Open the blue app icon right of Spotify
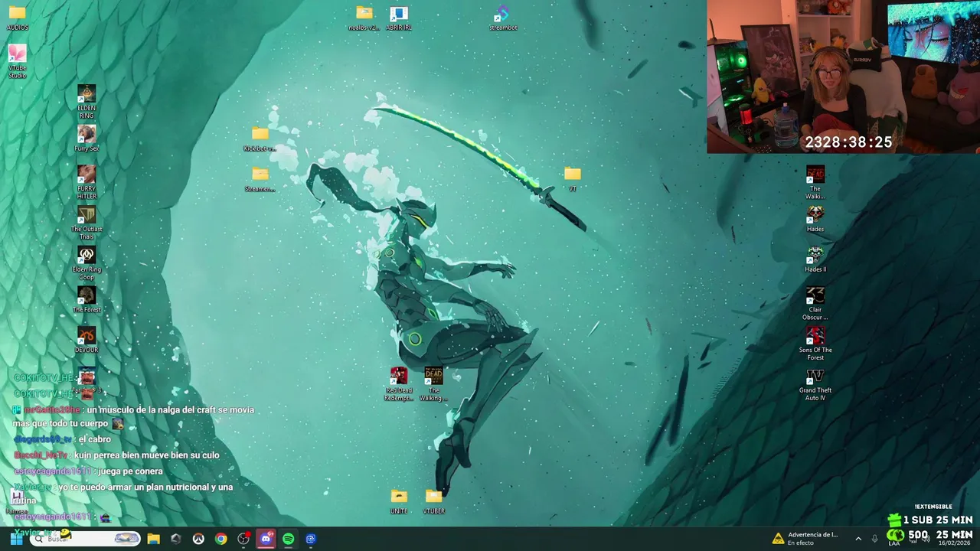Screen dimensions: 980x551 [x=310, y=539]
